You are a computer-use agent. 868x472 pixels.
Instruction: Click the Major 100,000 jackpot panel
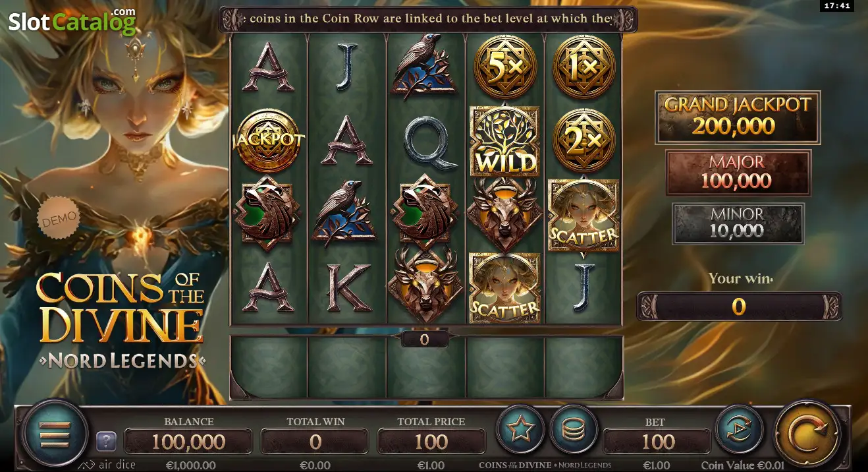click(x=738, y=173)
